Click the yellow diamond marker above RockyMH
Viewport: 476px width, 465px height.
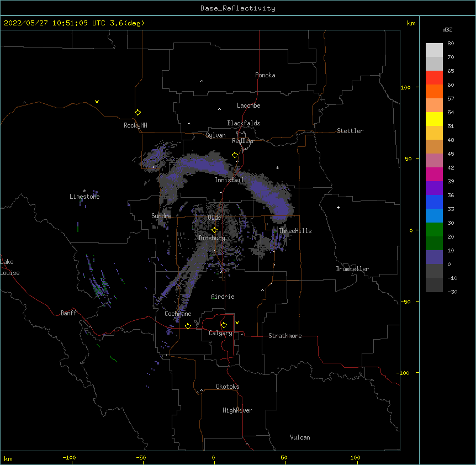point(137,113)
